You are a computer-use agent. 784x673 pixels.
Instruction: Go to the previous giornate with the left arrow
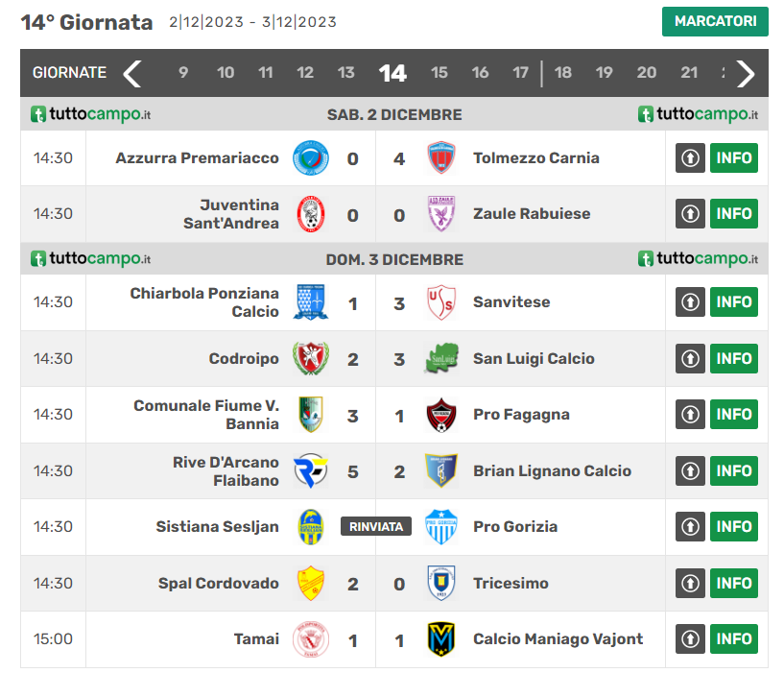click(132, 73)
